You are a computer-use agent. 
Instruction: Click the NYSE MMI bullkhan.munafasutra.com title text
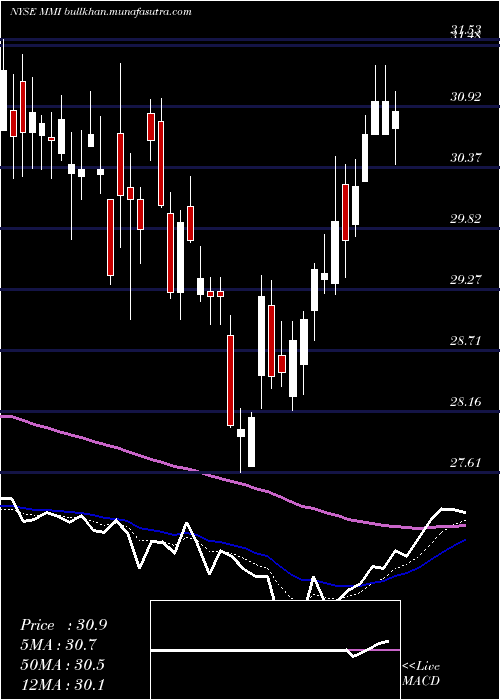pyautogui.click(x=100, y=11)
